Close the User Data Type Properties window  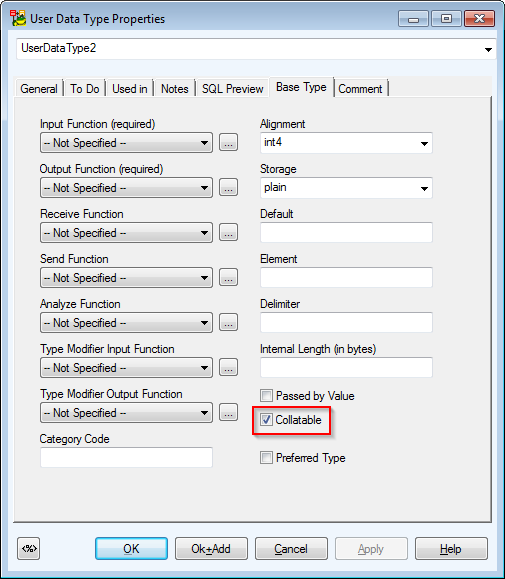click(479, 18)
